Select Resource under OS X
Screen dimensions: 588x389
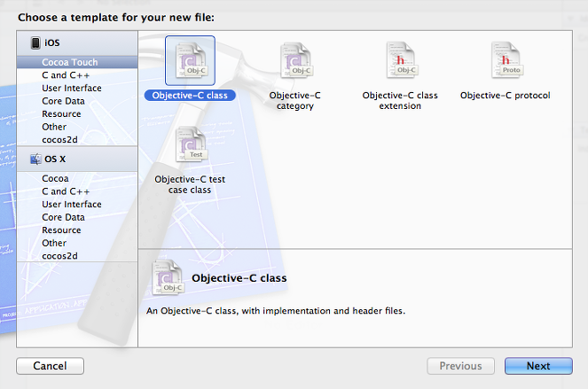tap(77, 230)
